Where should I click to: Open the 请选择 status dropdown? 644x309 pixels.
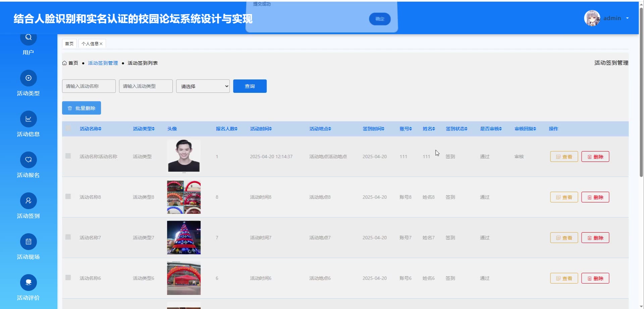click(203, 86)
